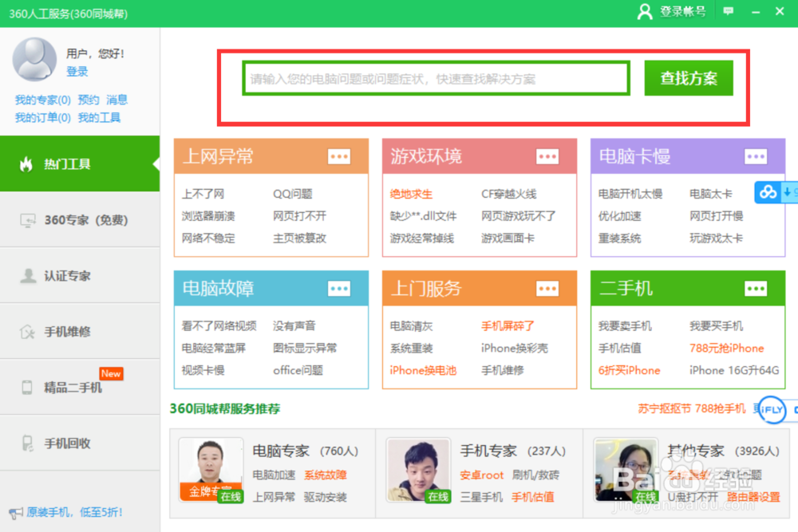Screen dimensions: 798x532
Task: Select 缺少**.dll文件 link
Action: click(423, 216)
